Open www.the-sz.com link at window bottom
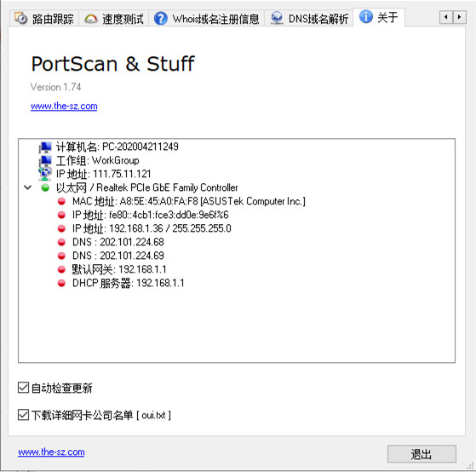The width and height of the screenshot is (476, 472). click(51, 452)
